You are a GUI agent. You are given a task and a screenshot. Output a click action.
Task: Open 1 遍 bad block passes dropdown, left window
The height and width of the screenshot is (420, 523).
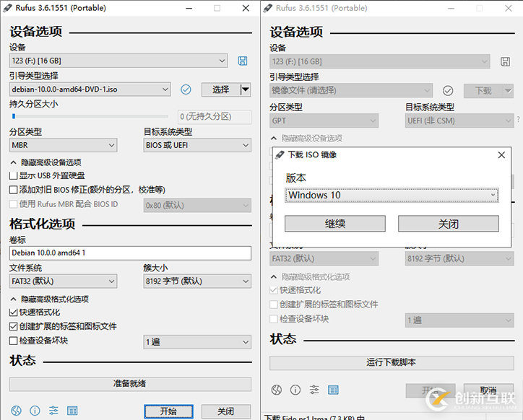point(197,342)
